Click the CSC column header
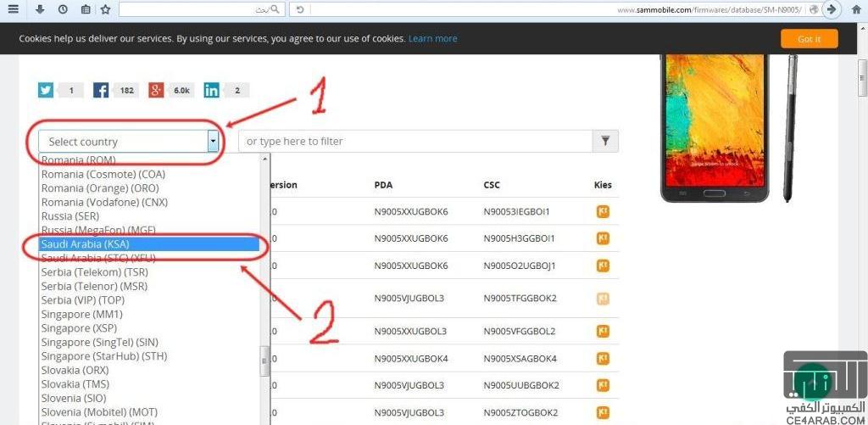This screenshot has height=425, width=868. click(492, 185)
